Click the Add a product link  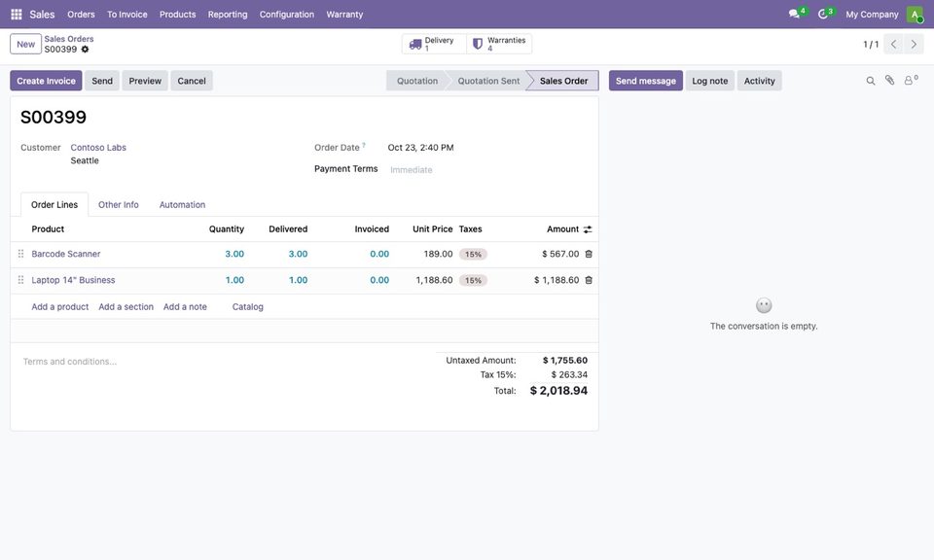[x=60, y=307]
